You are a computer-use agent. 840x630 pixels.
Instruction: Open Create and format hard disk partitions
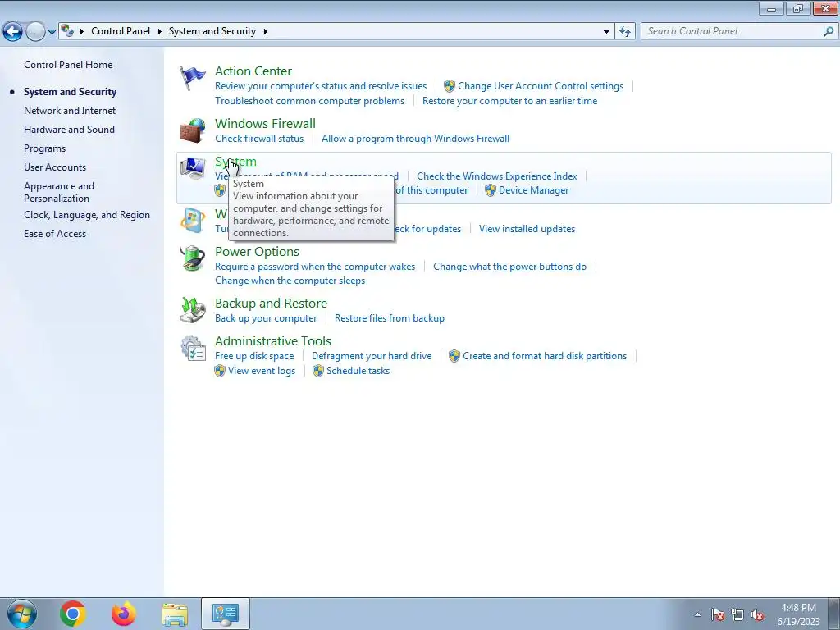click(545, 356)
